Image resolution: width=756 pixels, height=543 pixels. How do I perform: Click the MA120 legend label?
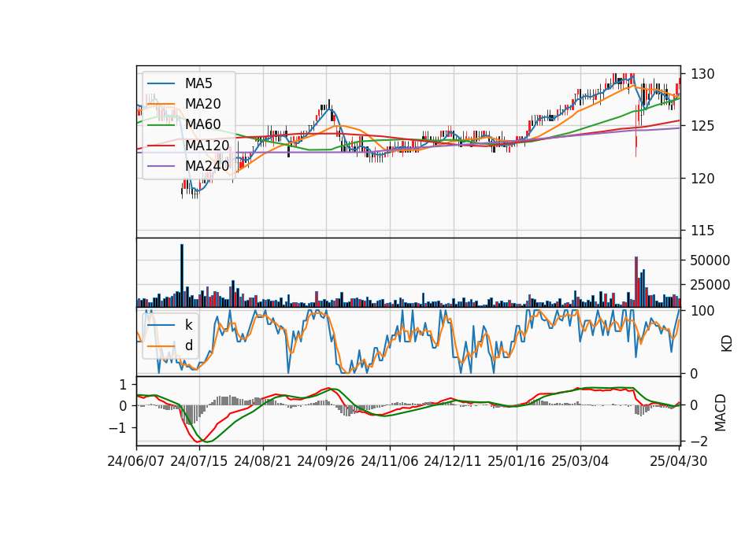207,145
